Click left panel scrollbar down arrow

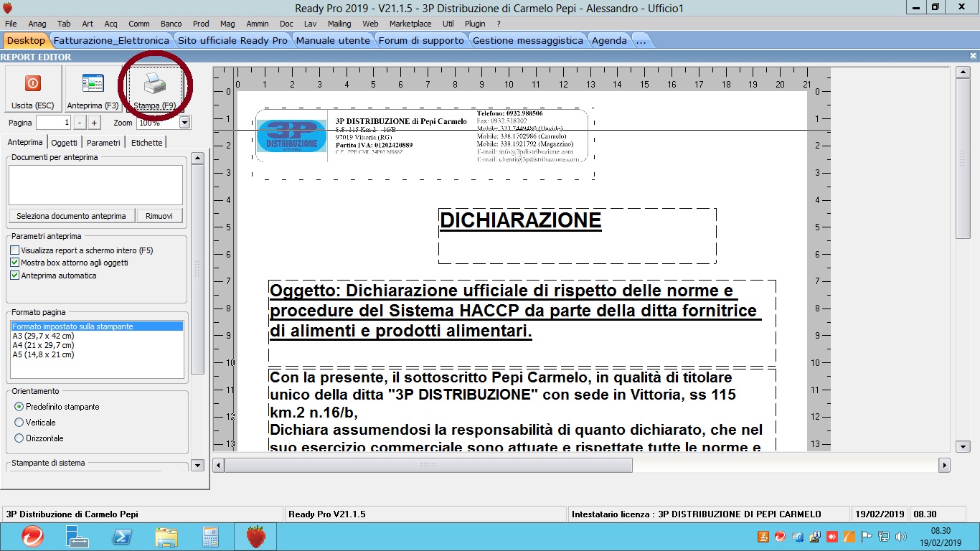pos(198,466)
